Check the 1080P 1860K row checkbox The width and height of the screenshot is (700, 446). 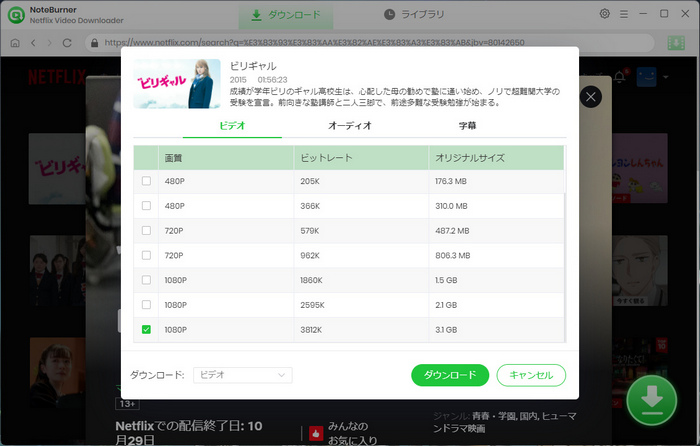click(146, 280)
